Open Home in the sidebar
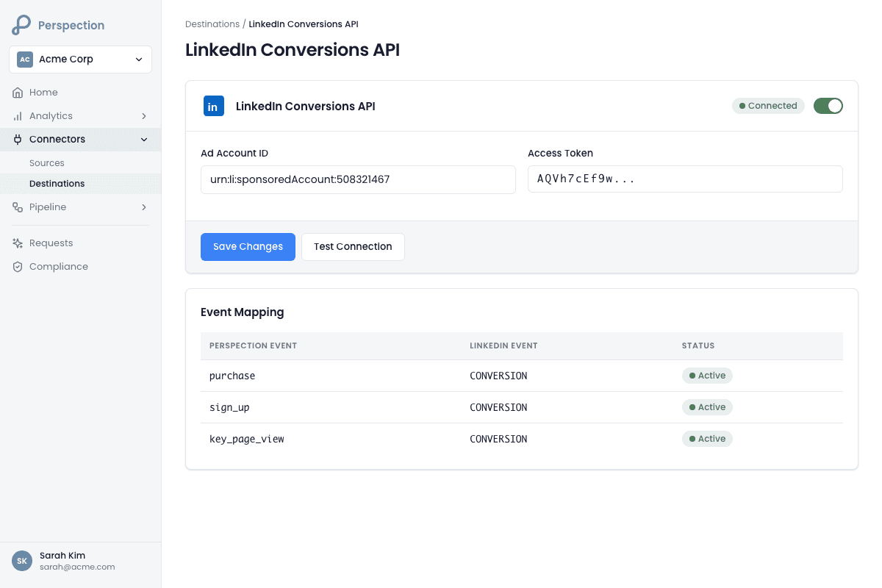The image size is (882, 588). (x=80, y=93)
